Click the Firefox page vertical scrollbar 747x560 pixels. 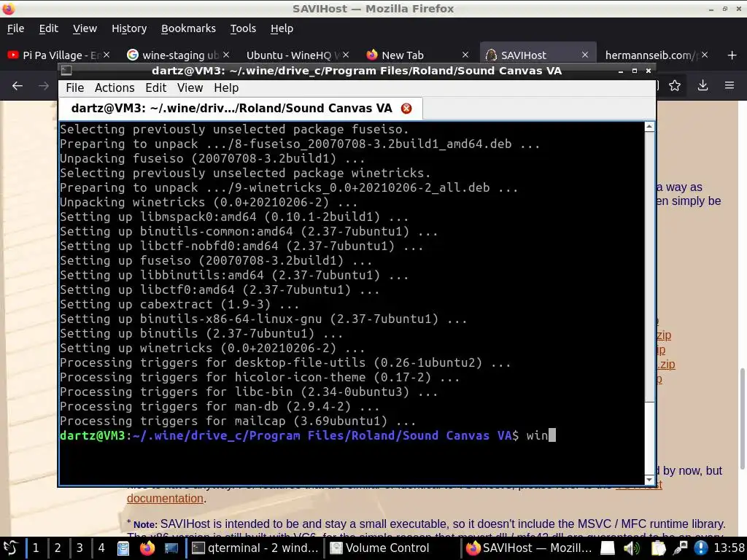click(742, 419)
